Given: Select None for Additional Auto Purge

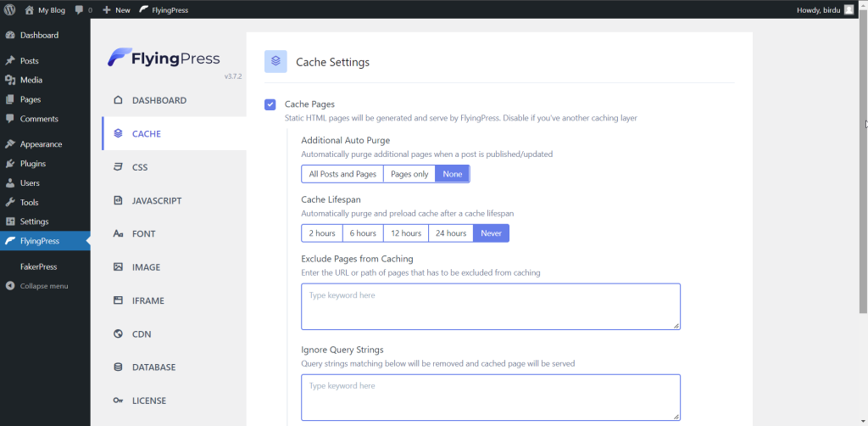Looking at the screenshot, I should pos(453,174).
